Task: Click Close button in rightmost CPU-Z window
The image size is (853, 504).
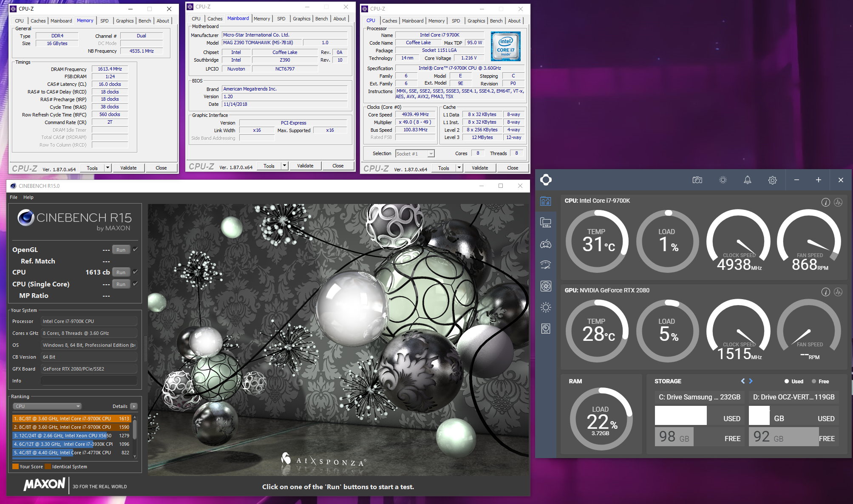Action: [513, 168]
